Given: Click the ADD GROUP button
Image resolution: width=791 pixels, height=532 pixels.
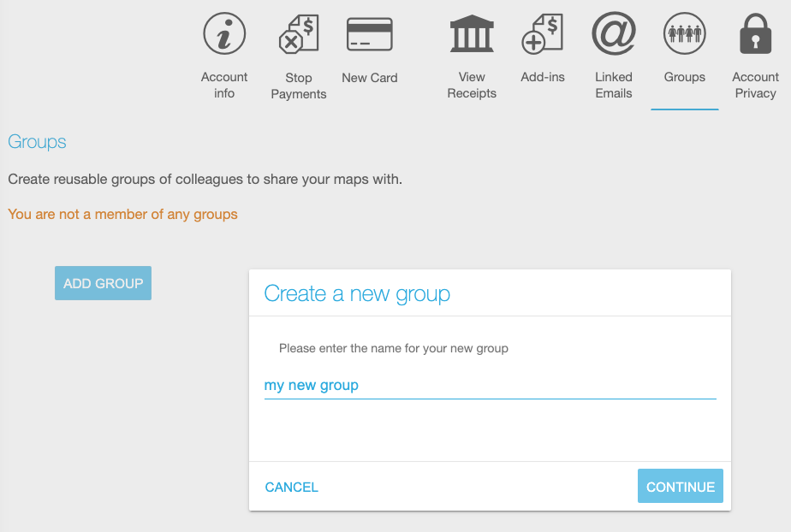Looking at the screenshot, I should pos(103,283).
